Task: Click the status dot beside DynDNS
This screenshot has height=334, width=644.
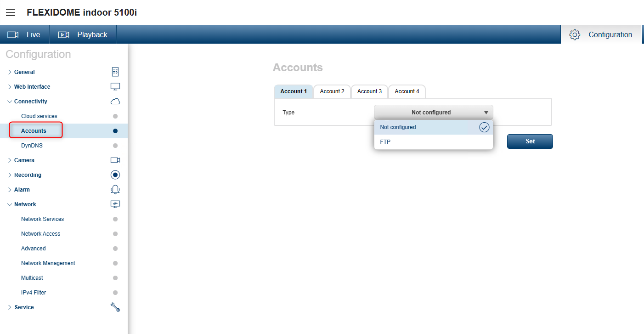Action: (115, 146)
